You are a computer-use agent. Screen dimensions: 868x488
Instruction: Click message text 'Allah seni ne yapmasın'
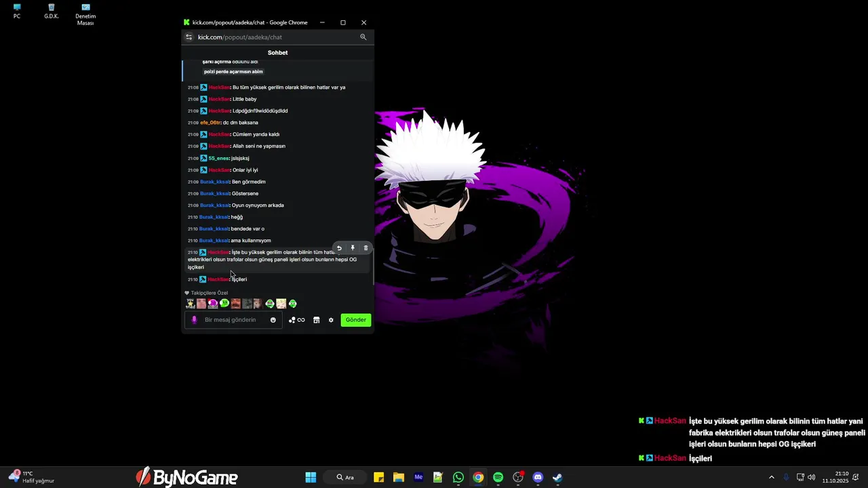click(x=259, y=146)
